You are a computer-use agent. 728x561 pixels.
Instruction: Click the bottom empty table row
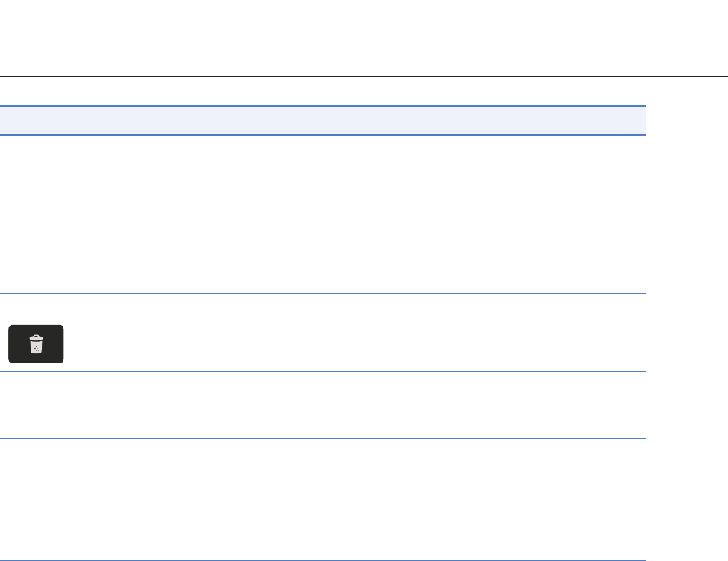323,500
